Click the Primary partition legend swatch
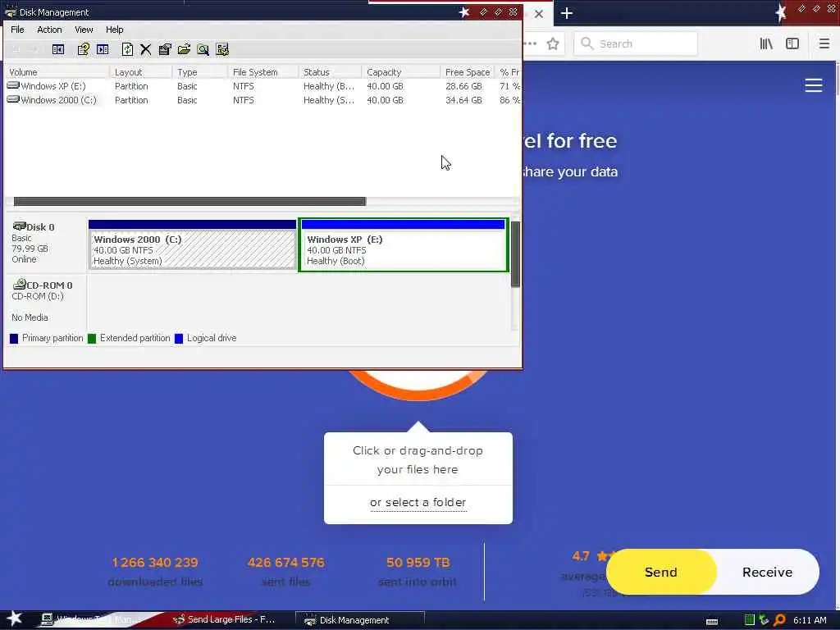The image size is (840, 630). (x=14, y=338)
